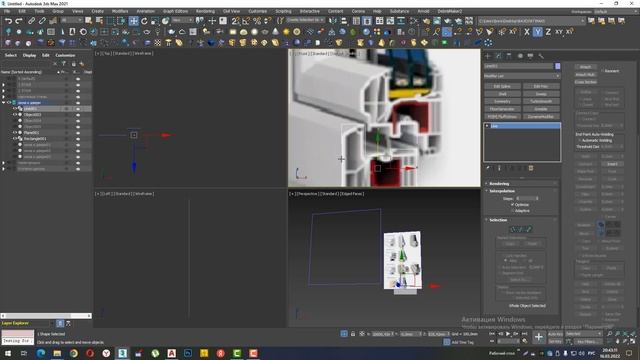Open the selection filter dropdown

point(72,20)
